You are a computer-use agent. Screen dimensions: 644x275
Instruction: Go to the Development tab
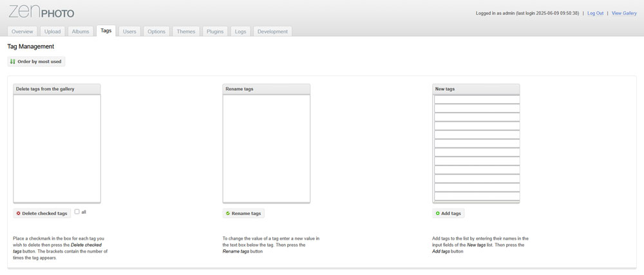coord(272,32)
